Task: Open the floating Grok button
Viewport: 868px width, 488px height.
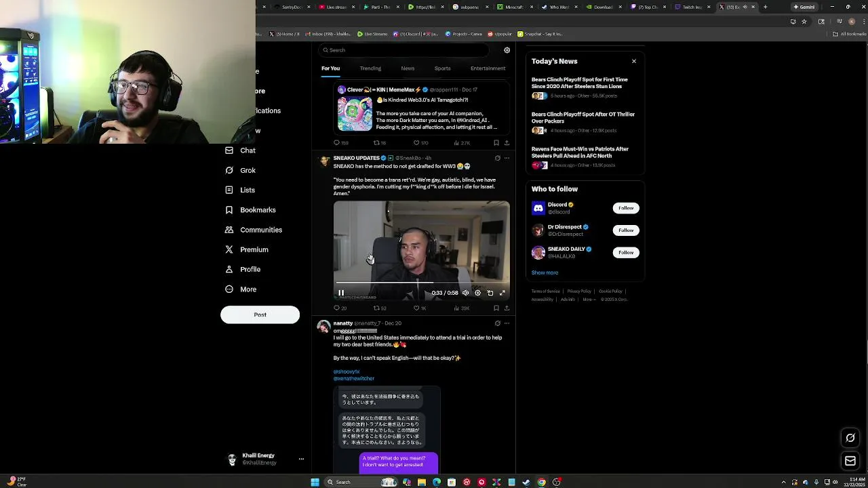Action: point(850,438)
